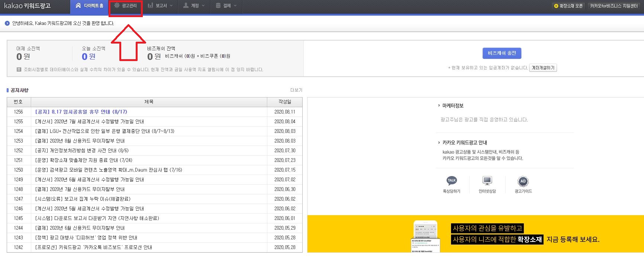Open notice 다운로드 보고서 다운받기 지연
The width and height of the screenshot is (644, 268).
point(97,218)
